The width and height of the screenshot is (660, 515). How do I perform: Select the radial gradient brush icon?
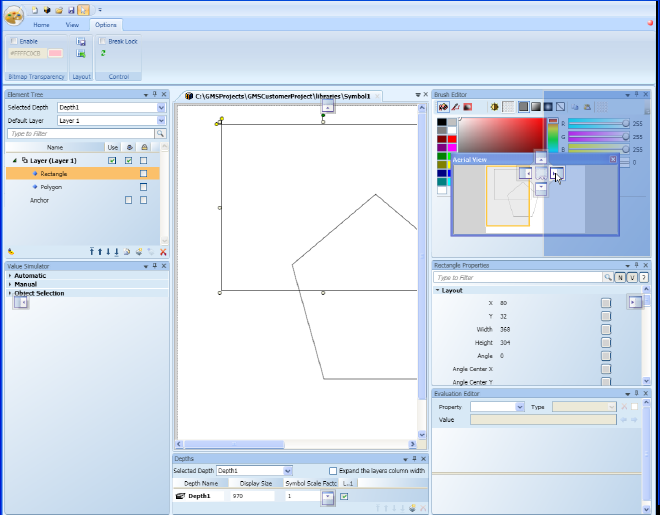click(x=548, y=107)
